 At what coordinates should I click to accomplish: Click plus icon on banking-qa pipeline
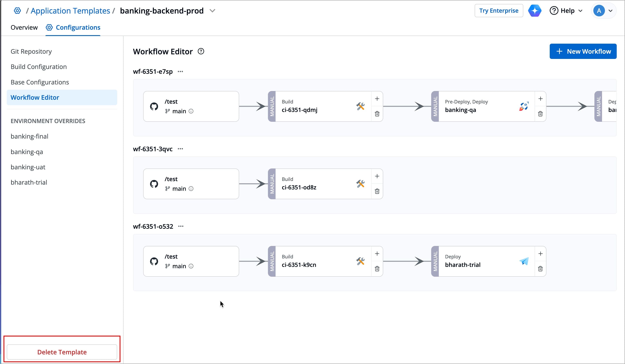click(x=540, y=99)
